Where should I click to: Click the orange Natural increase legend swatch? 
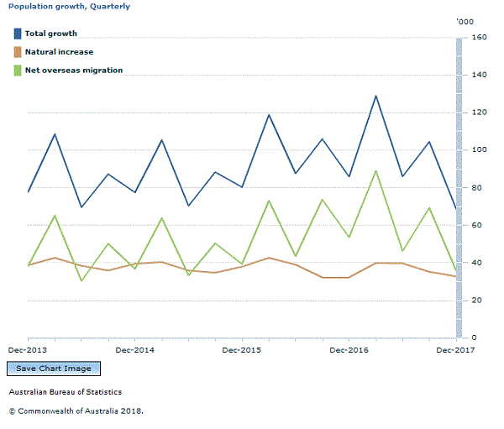point(18,52)
